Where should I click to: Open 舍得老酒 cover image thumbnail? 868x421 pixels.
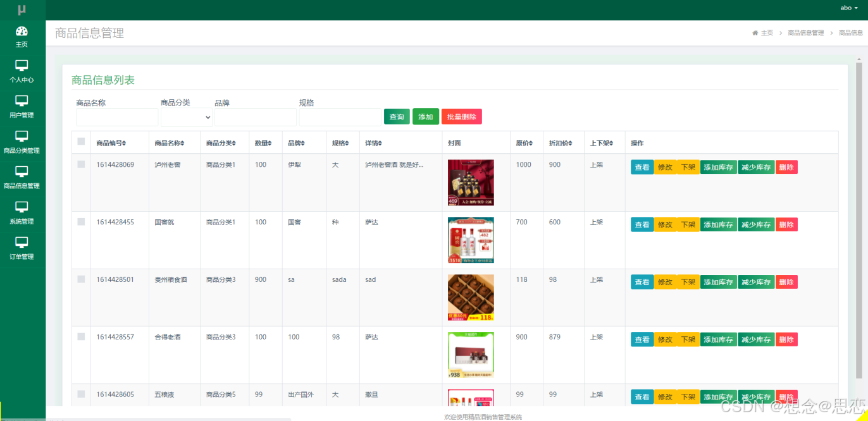(471, 355)
